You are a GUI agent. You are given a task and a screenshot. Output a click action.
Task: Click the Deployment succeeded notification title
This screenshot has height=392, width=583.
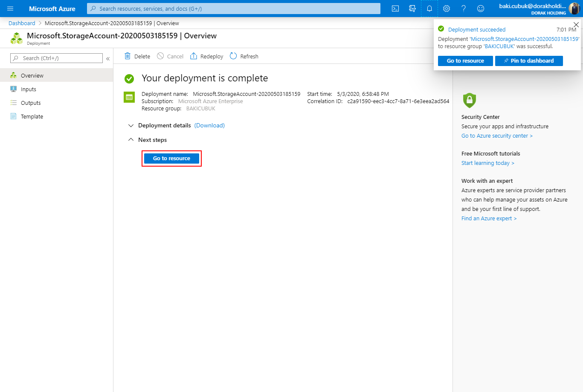tap(477, 30)
